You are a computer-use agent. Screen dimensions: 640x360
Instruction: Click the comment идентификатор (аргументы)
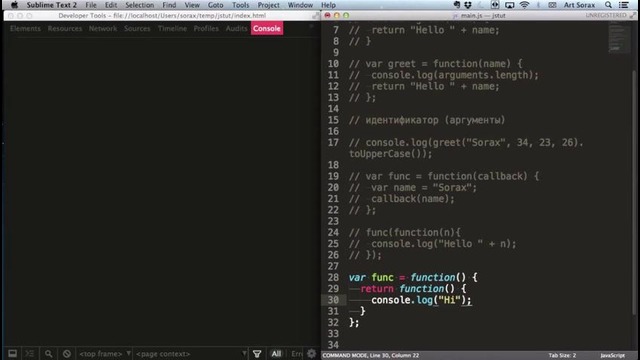pos(427,120)
